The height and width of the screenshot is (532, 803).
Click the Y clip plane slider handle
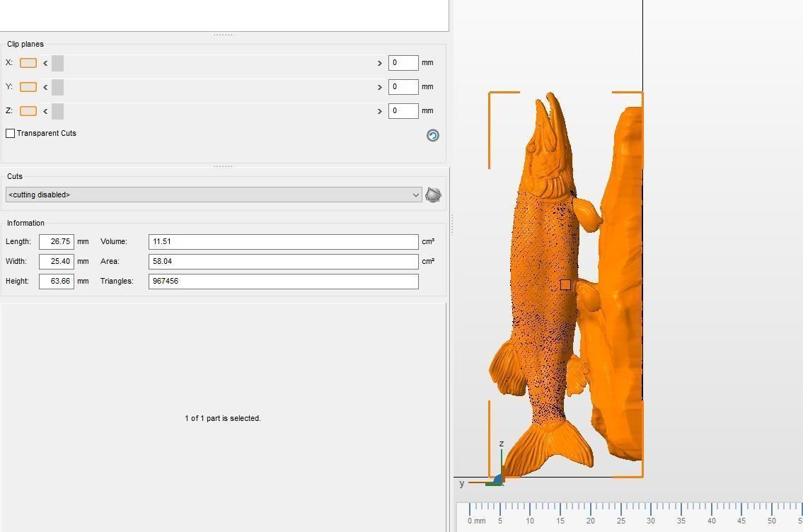pos(58,87)
